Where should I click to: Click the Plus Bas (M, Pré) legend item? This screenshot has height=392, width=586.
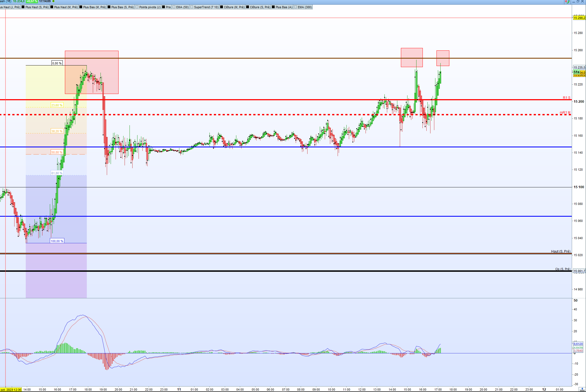pos(94,7)
